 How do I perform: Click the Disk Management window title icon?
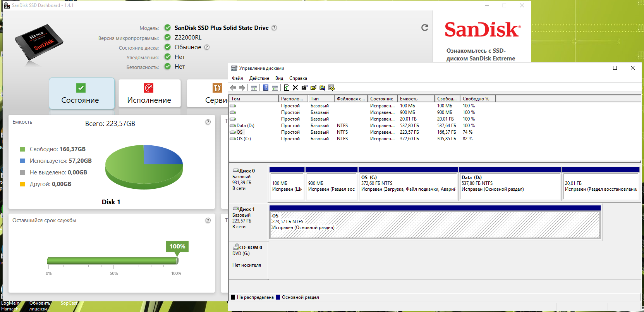pos(234,68)
